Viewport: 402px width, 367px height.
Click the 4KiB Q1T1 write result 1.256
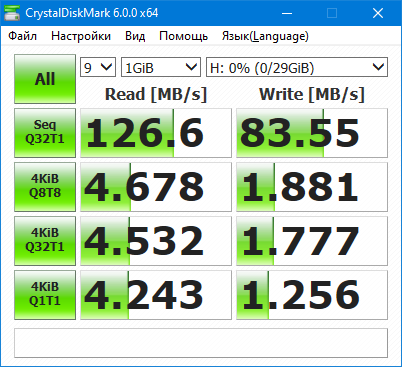312,295
